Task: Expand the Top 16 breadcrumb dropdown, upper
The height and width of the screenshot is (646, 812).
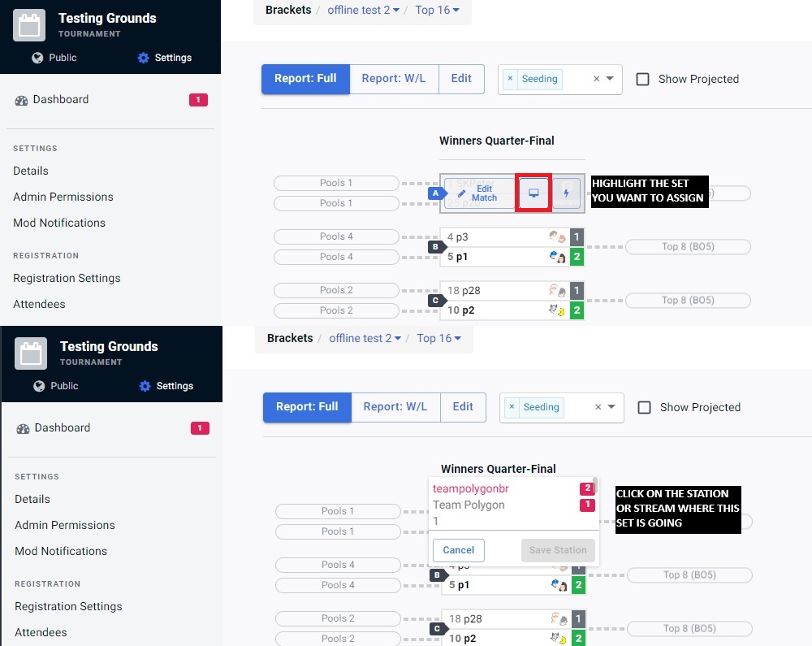Action: [x=437, y=10]
